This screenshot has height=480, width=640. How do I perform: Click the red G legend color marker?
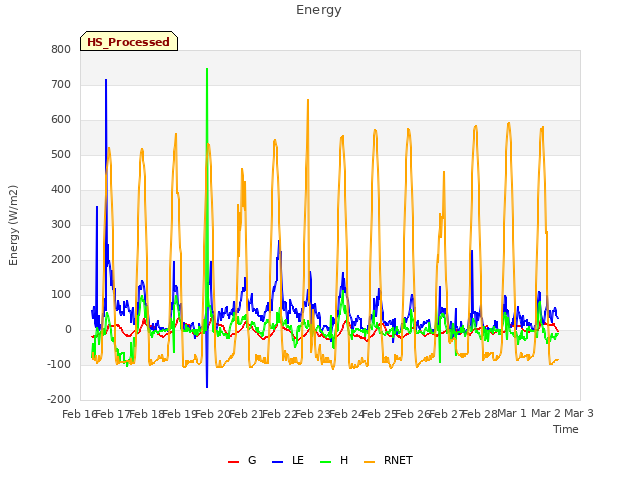click(x=233, y=462)
